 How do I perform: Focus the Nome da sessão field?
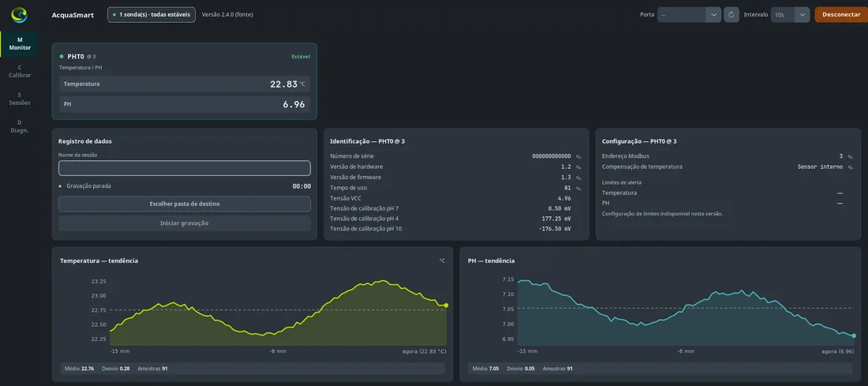click(185, 168)
